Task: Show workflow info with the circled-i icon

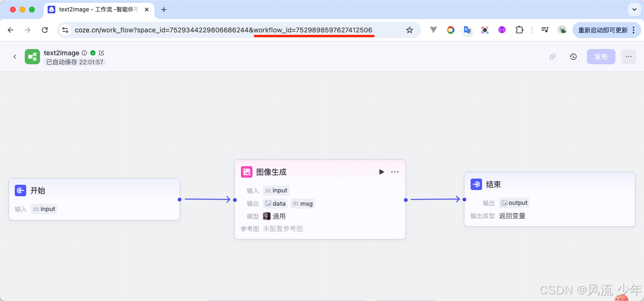Action: (84, 53)
